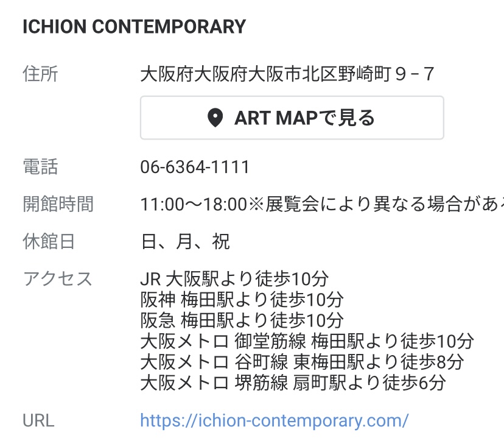Click the opening hours 11:00〜18:00 text
The height and width of the screenshot is (438, 504).
(x=194, y=204)
